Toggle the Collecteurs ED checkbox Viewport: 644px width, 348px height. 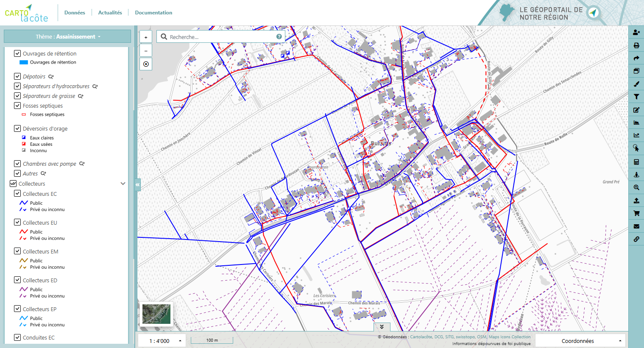(17, 280)
